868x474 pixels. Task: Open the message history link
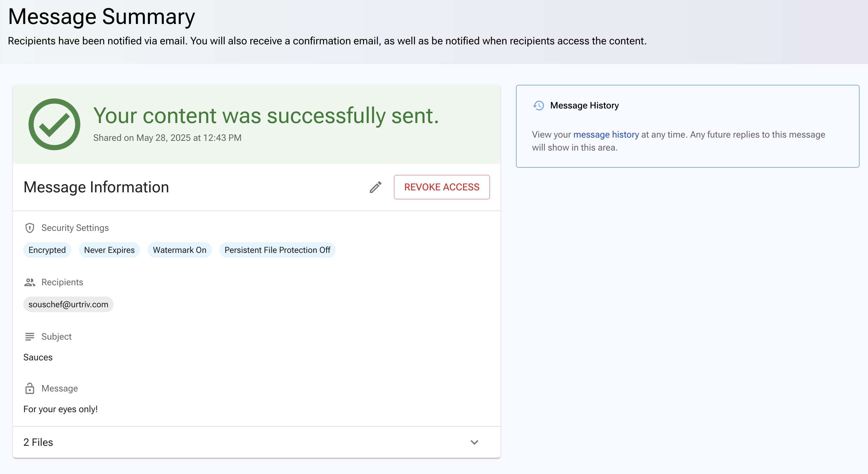coord(606,134)
